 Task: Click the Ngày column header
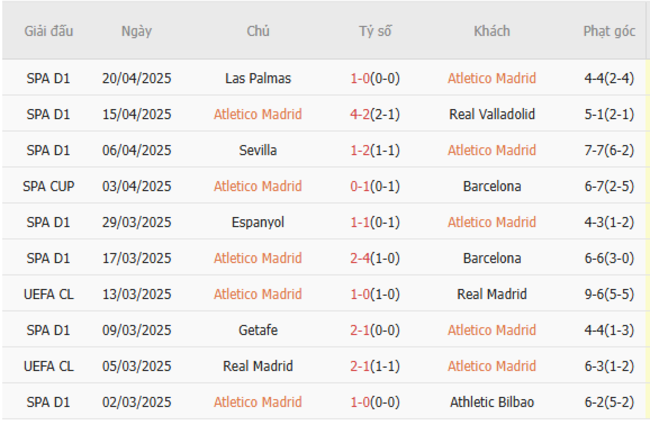coord(137,31)
